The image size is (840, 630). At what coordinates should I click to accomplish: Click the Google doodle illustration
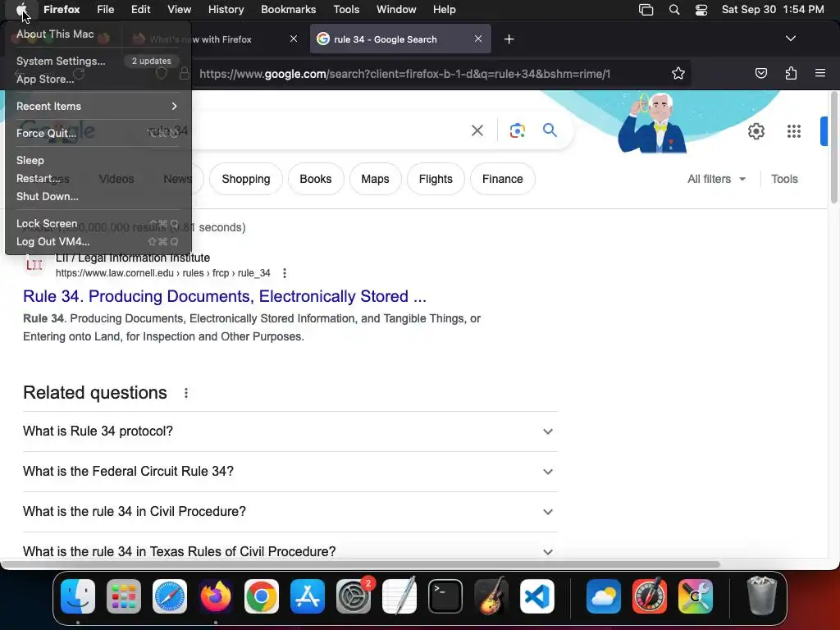click(x=652, y=123)
